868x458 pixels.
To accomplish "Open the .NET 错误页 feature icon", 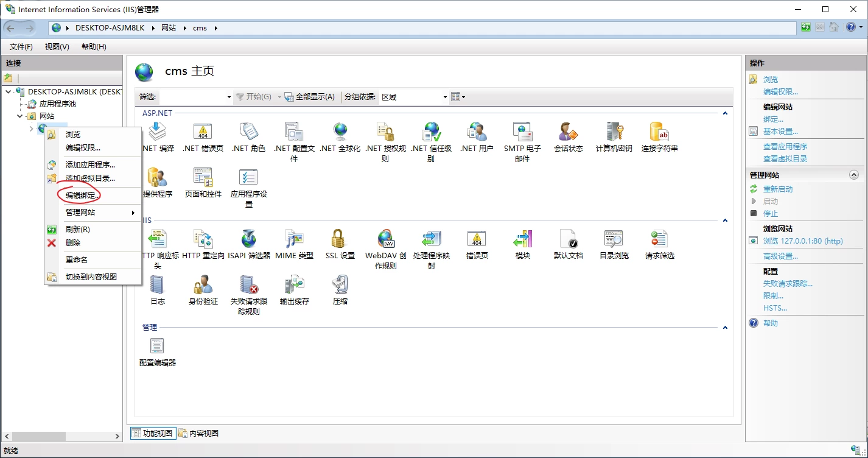I will tap(203, 137).
